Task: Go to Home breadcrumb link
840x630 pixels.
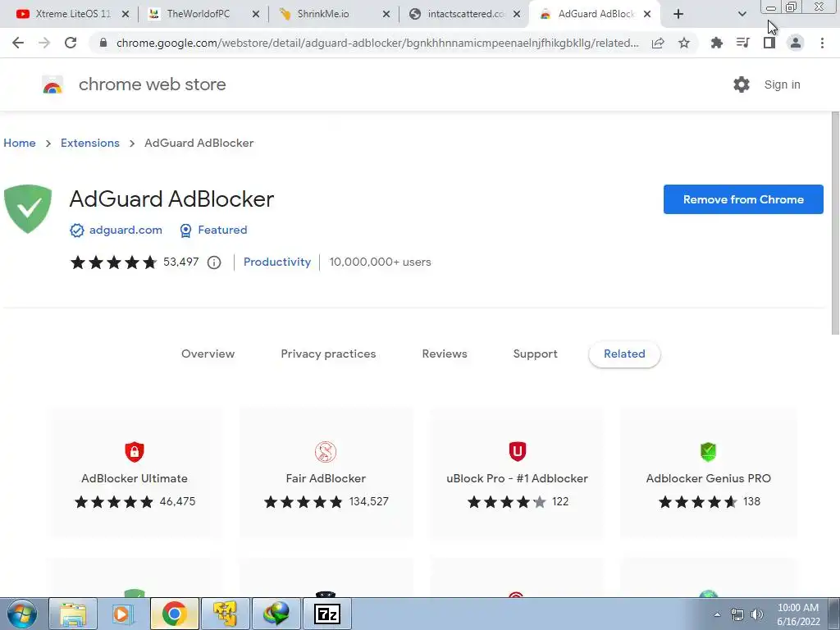Action: click(x=20, y=143)
